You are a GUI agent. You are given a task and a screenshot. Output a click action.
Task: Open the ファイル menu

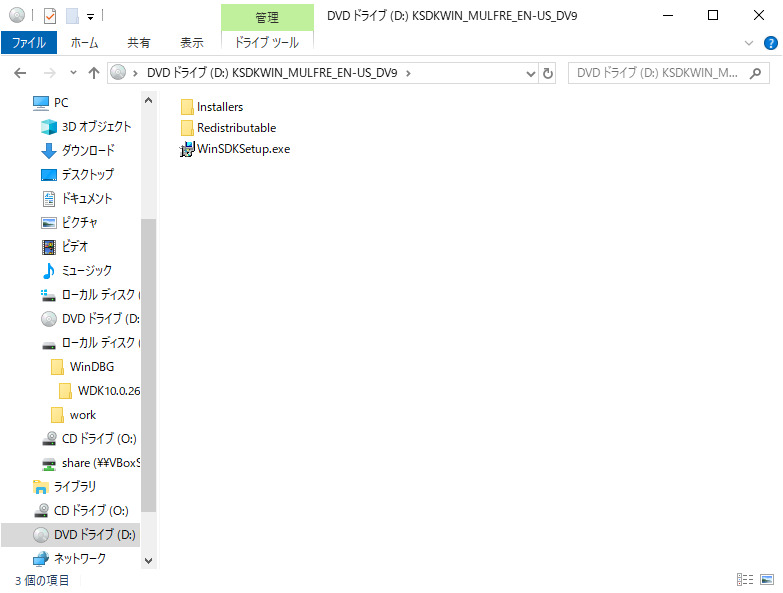coord(29,42)
